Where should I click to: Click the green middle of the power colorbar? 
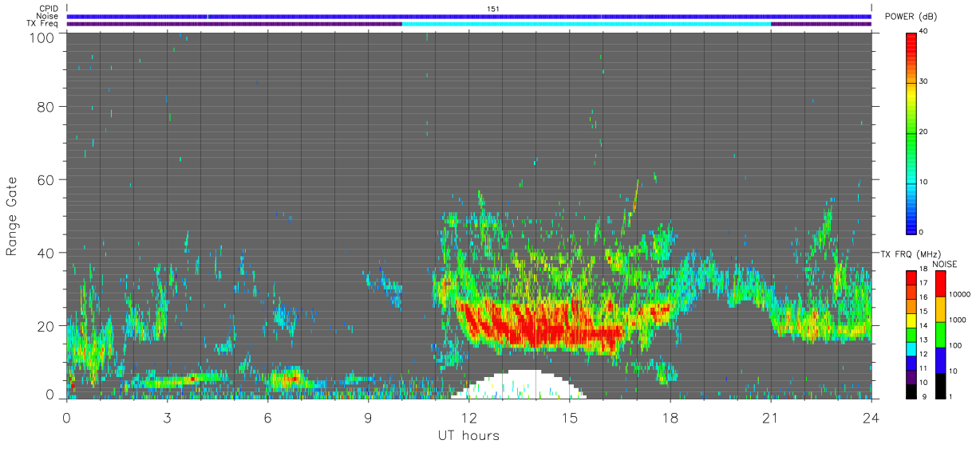911,132
